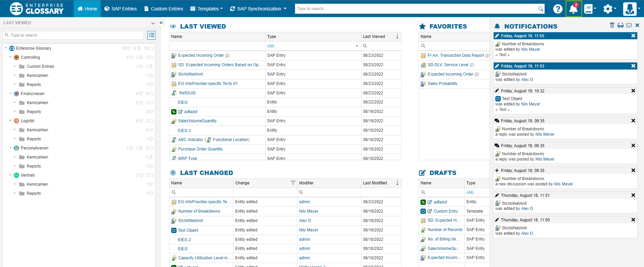Viewport: 644px width, 267px height.
Task: Click the notifications bell icon in the top bar
Action: (574, 9)
